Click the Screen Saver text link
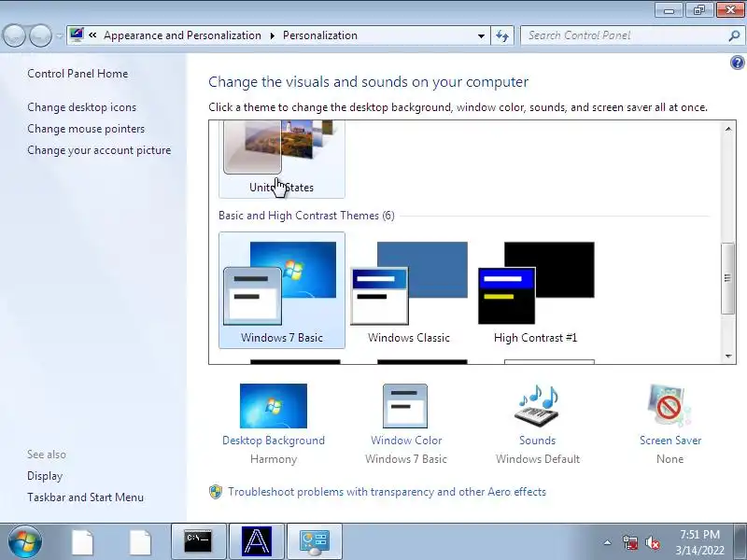Image resolution: width=747 pixels, height=560 pixels. (x=670, y=441)
